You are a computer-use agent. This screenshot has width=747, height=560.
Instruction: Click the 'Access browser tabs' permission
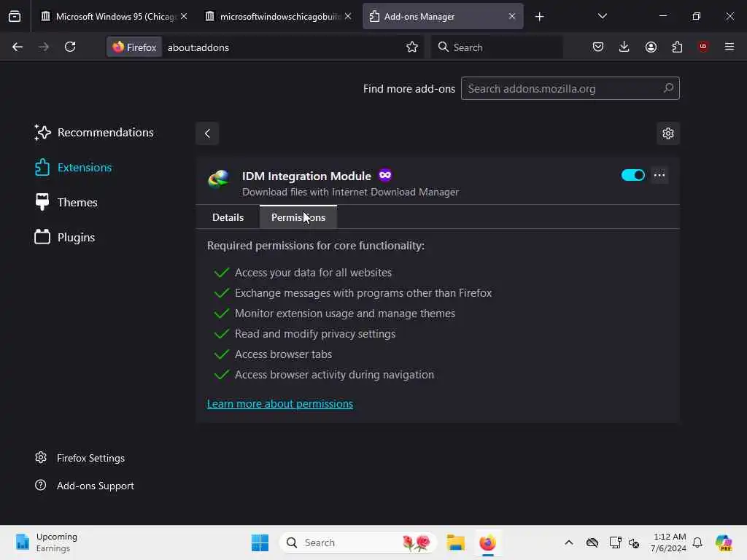tap(283, 354)
